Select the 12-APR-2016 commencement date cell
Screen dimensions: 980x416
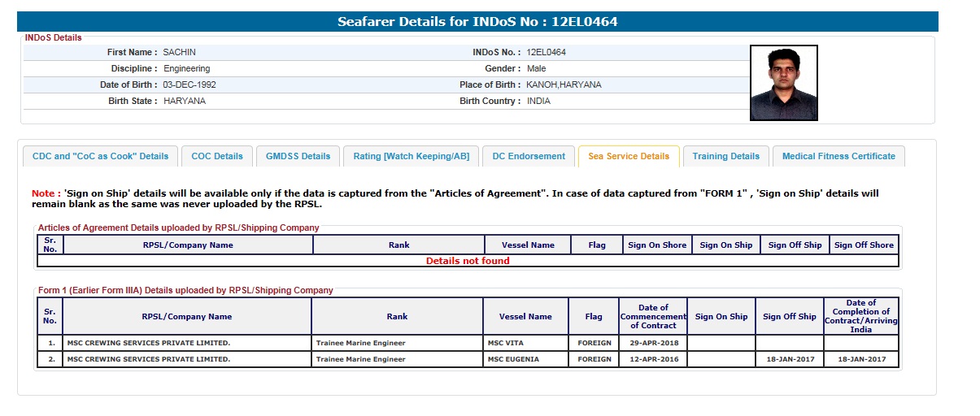tap(653, 359)
